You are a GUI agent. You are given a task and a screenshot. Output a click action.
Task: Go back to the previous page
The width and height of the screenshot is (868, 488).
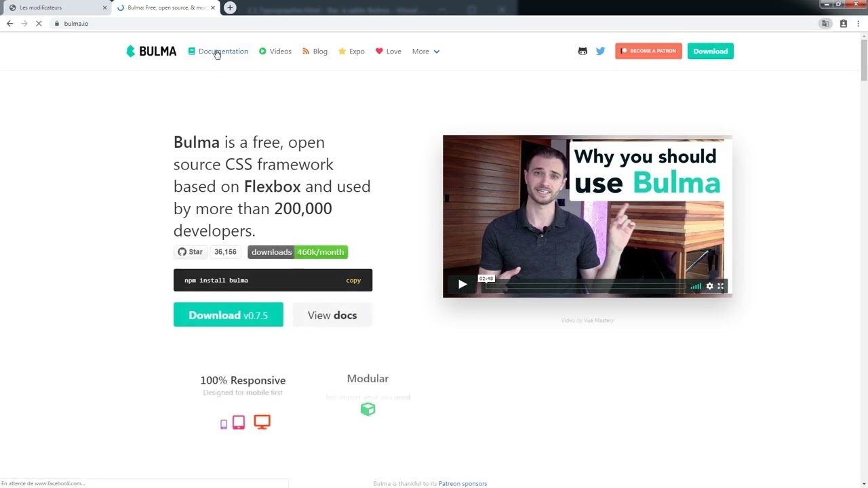point(9,24)
